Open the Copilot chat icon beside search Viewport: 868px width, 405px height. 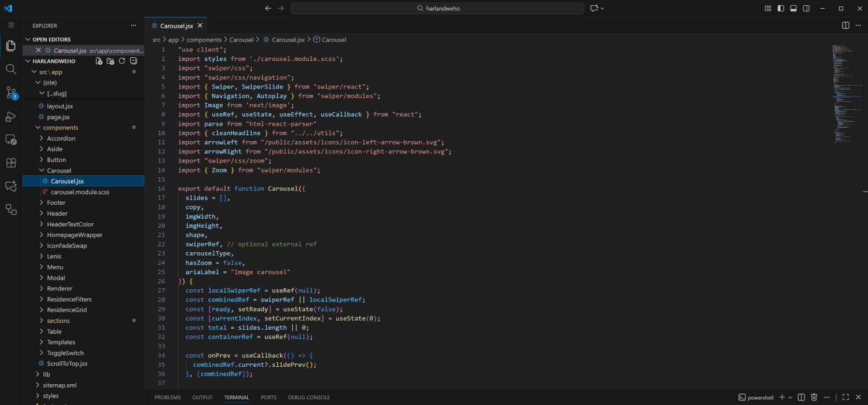click(x=594, y=9)
